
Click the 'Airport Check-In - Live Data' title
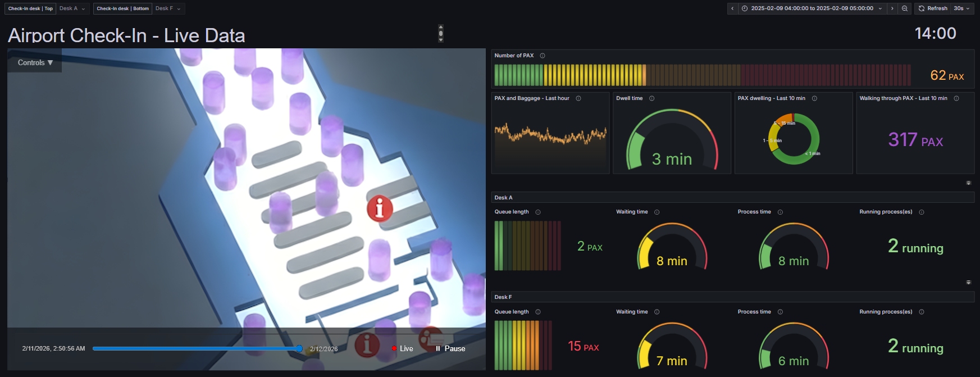click(x=126, y=35)
